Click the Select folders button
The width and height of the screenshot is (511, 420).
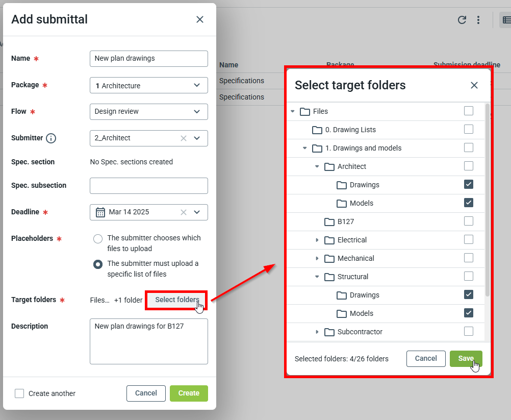pos(177,300)
